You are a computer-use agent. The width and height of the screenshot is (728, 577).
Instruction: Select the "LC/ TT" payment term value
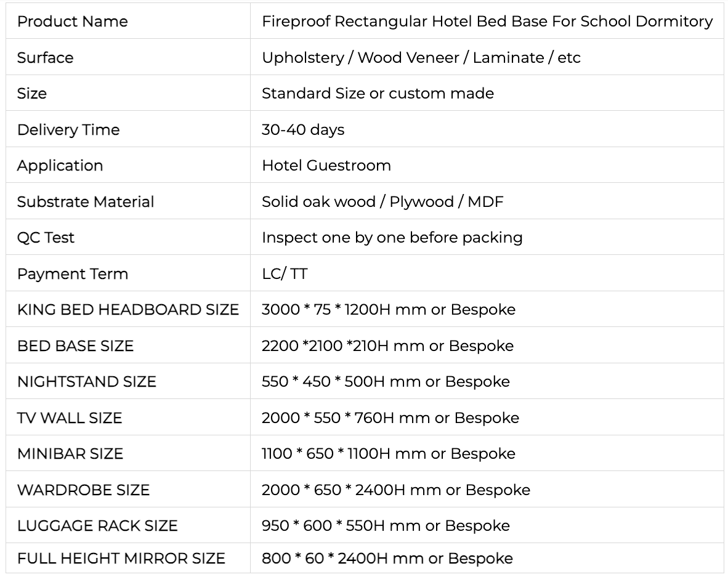[285, 274]
